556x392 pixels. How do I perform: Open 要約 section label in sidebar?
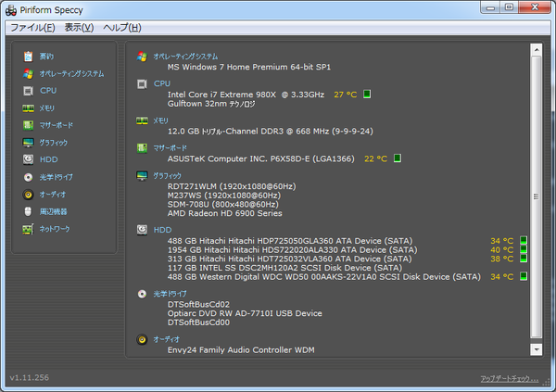point(46,56)
